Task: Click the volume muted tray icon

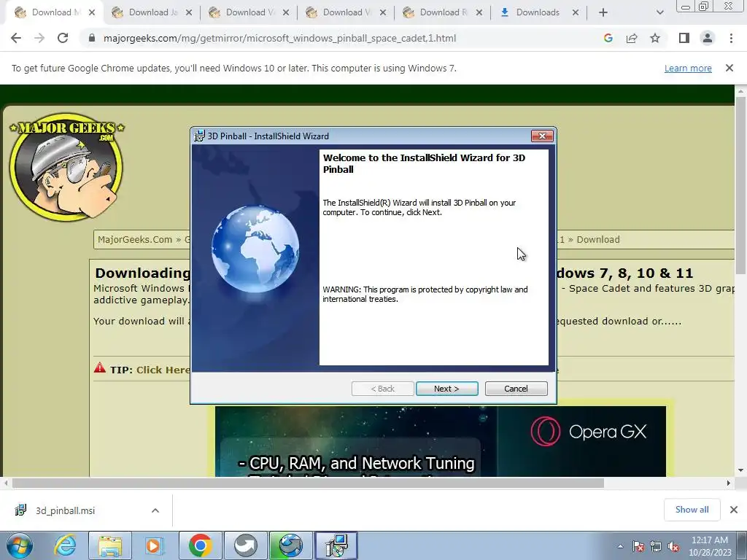Action: [673, 546]
